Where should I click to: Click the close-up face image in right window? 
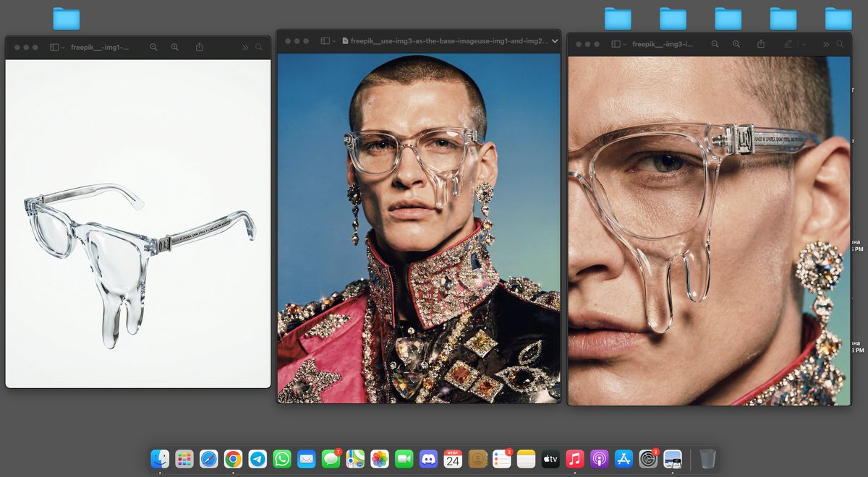pos(709,231)
